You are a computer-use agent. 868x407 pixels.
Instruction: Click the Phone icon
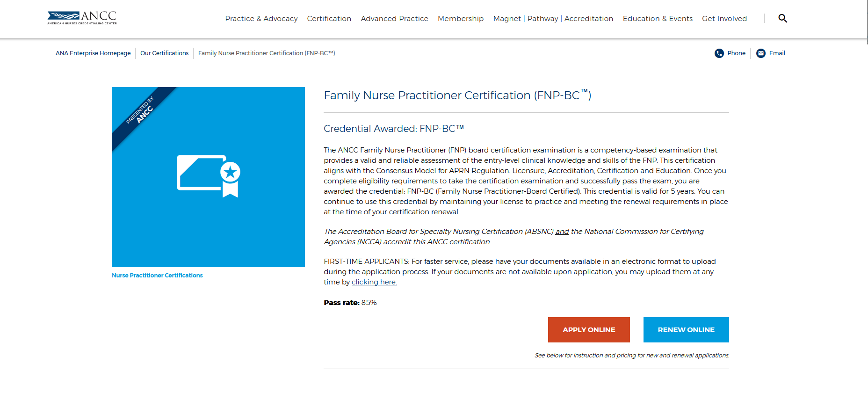tap(719, 53)
